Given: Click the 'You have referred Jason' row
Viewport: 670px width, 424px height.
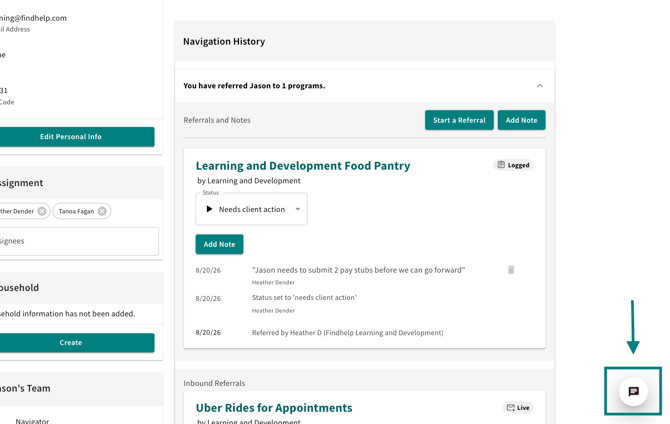Looking at the screenshot, I should 364,86.
